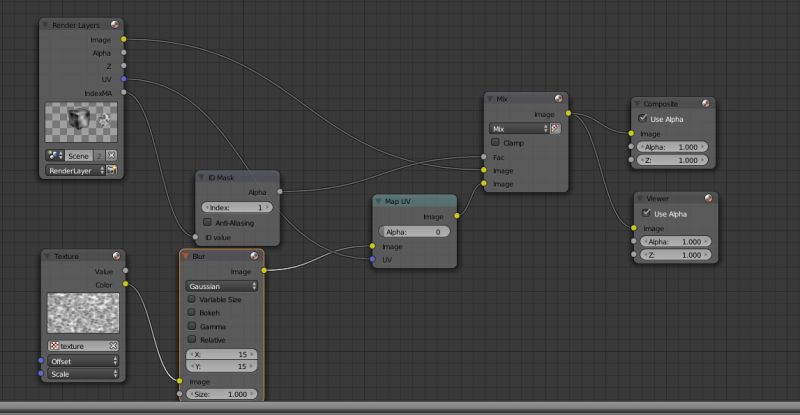Toggle the preview sphere icon on Render Layers node
800x415 pixels.
click(115, 25)
